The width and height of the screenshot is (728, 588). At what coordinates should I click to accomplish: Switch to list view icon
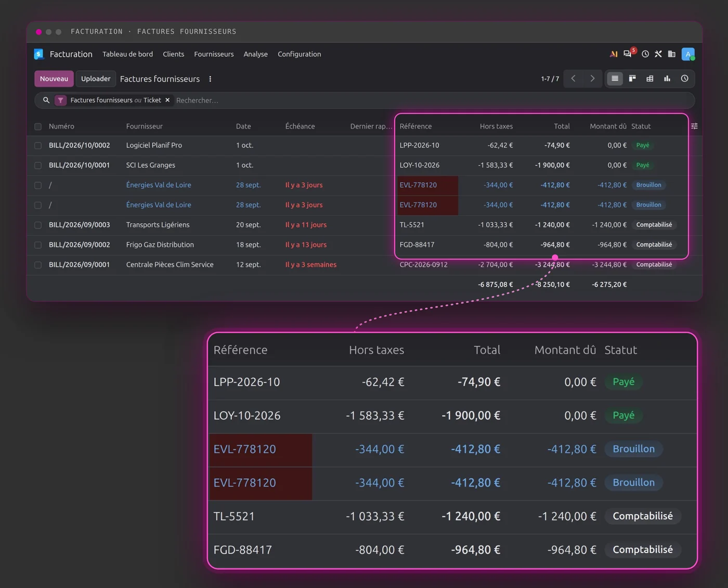[615, 79]
